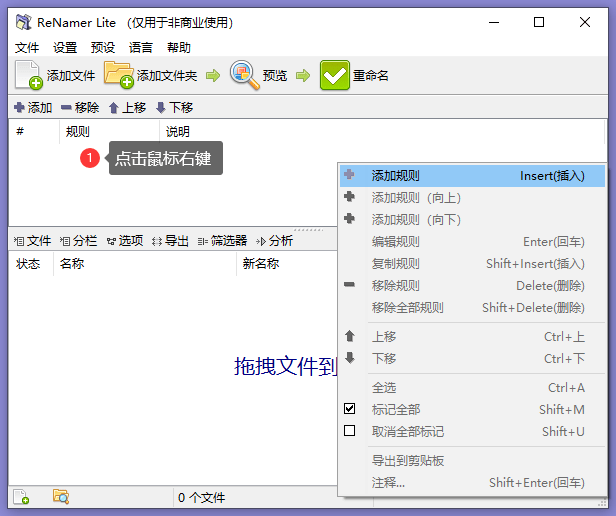Open the 导出 export dropdown

click(170, 241)
